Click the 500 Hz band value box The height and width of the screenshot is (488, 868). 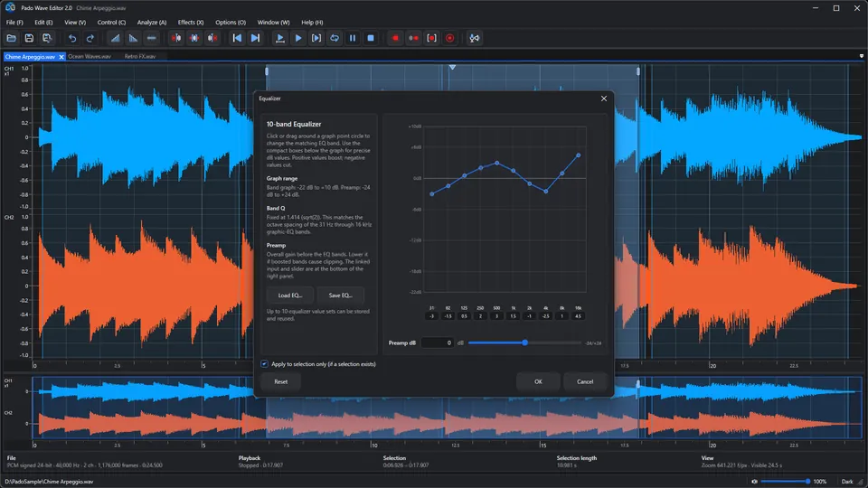[496, 316]
